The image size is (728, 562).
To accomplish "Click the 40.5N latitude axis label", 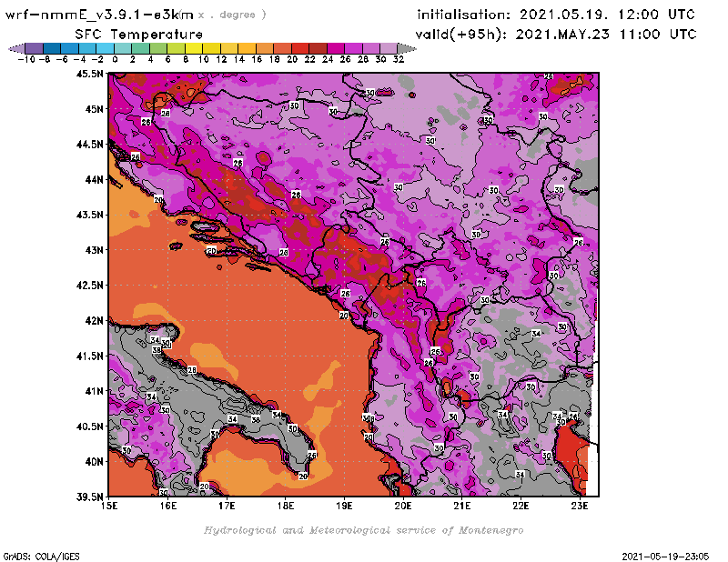I will (89, 426).
